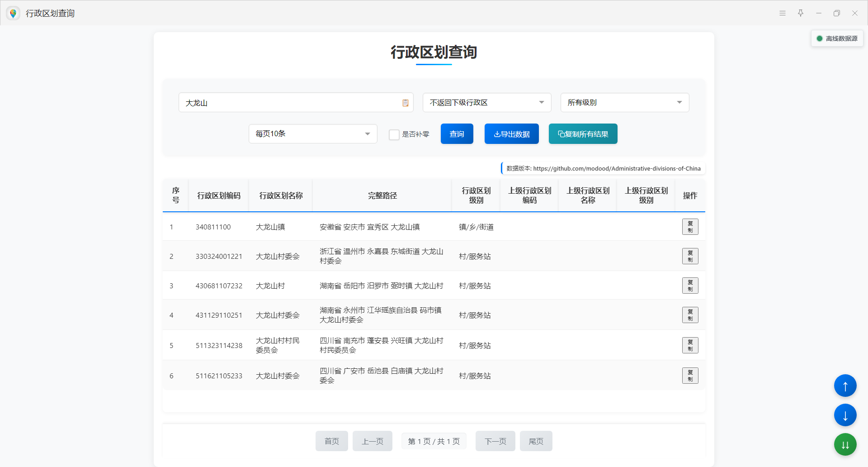
Task: Click the green double-down arrow button
Action: (x=845, y=444)
